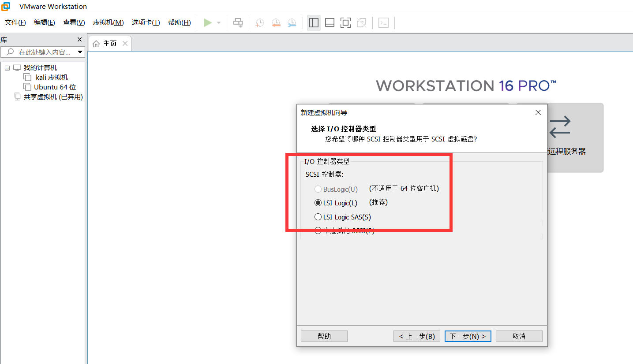633x364 pixels.
Task: Open the 虚拟机(M) menu
Action: click(109, 22)
